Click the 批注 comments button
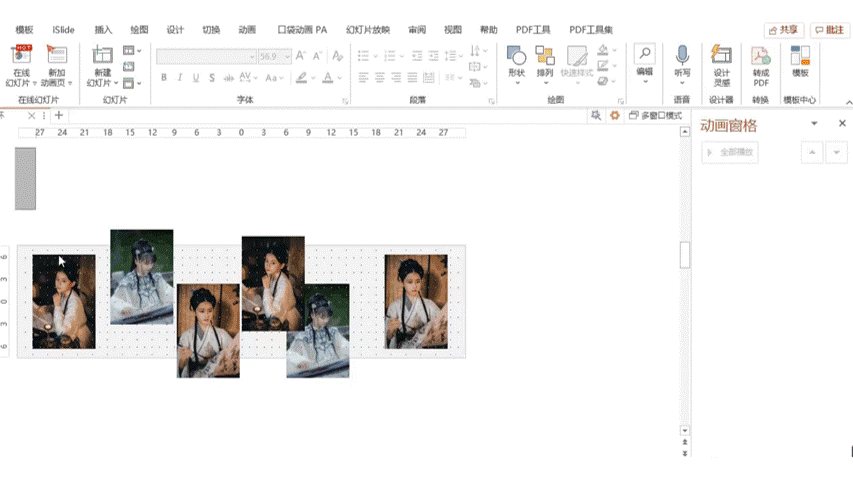 pyautogui.click(x=830, y=30)
